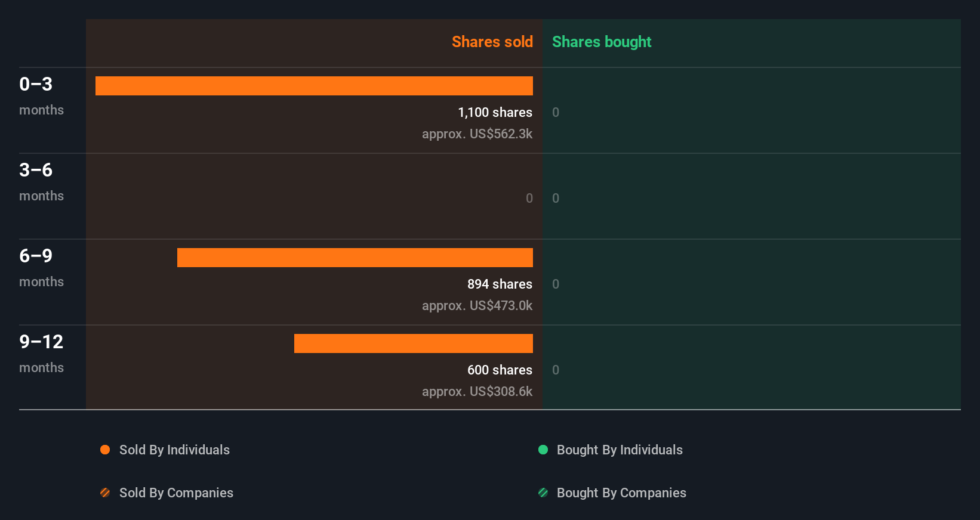Click the 6–9 months orange sold bar
This screenshot has height=520, width=980.
coord(355,258)
